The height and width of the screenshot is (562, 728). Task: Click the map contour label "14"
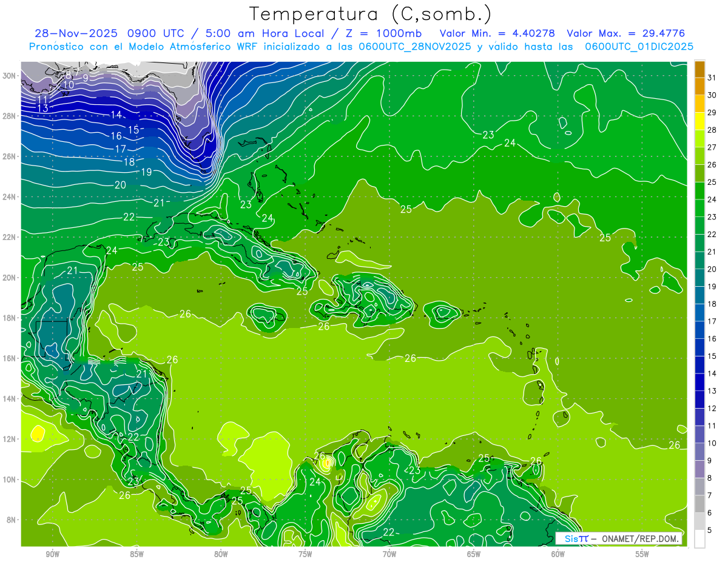[x=116, y=115]
